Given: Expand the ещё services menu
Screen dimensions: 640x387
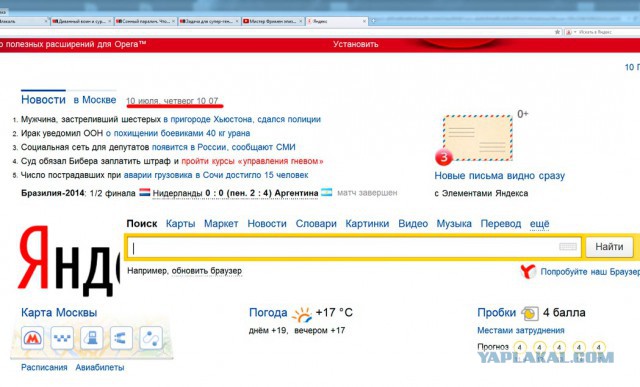Looking at the screenshot, I should 540,224.
